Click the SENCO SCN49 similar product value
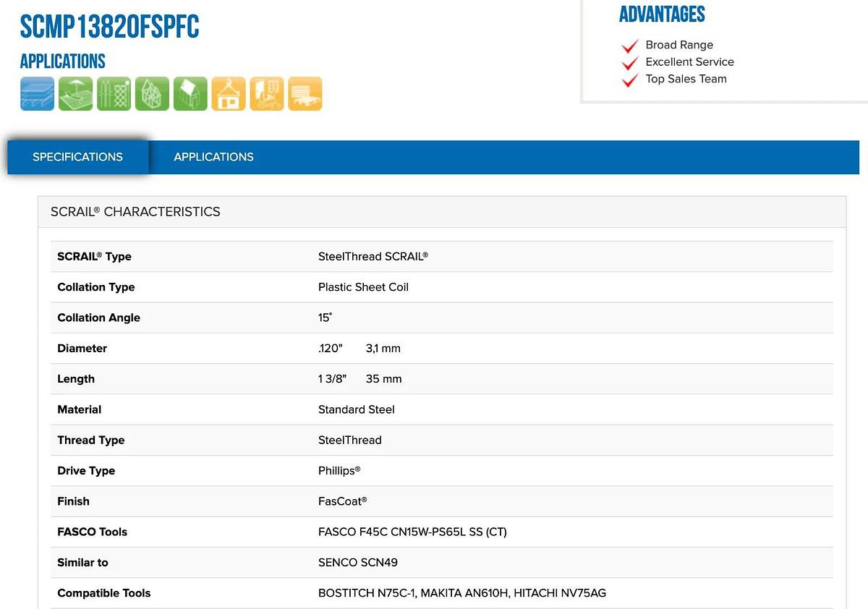Screen dimensions: 868x609 point(358,562)
